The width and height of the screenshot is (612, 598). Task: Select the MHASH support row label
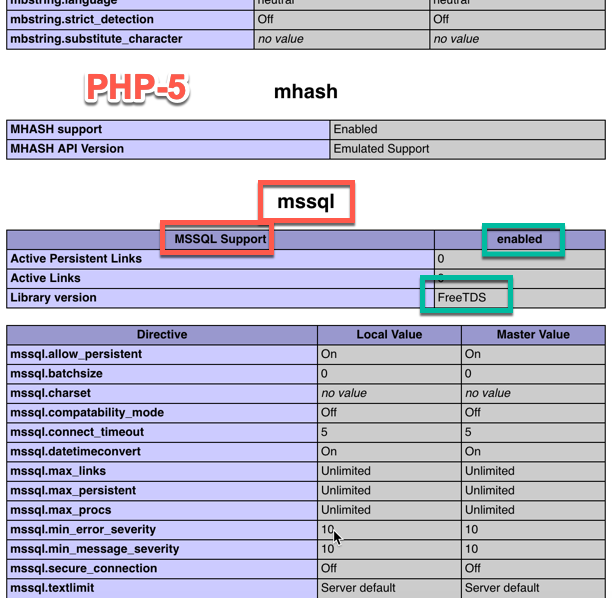coord(168,129)
